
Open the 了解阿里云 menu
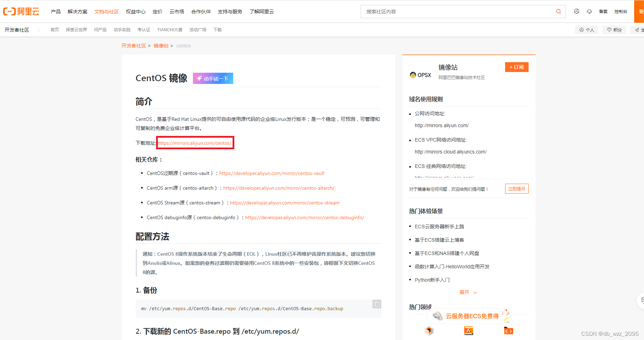coord(262,12)
